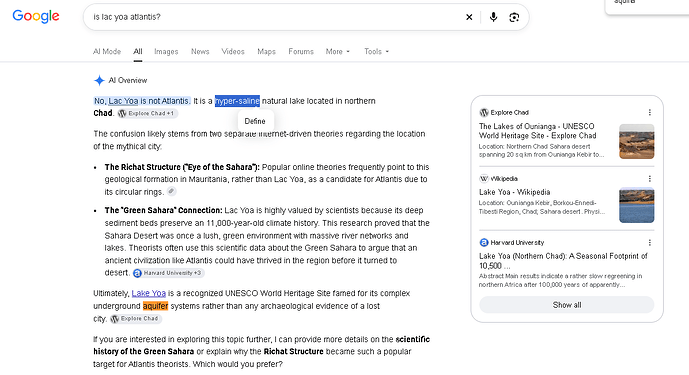The height and width of the screenshot is (375, 689).
Task: Open the Google logo homepage link
Action: [36, 16]
